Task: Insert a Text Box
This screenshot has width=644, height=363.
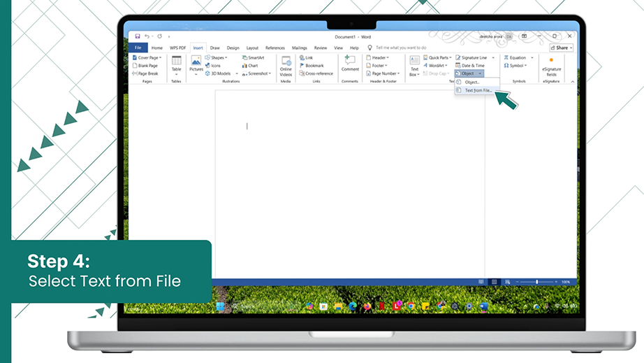Action: coord(414,66)
